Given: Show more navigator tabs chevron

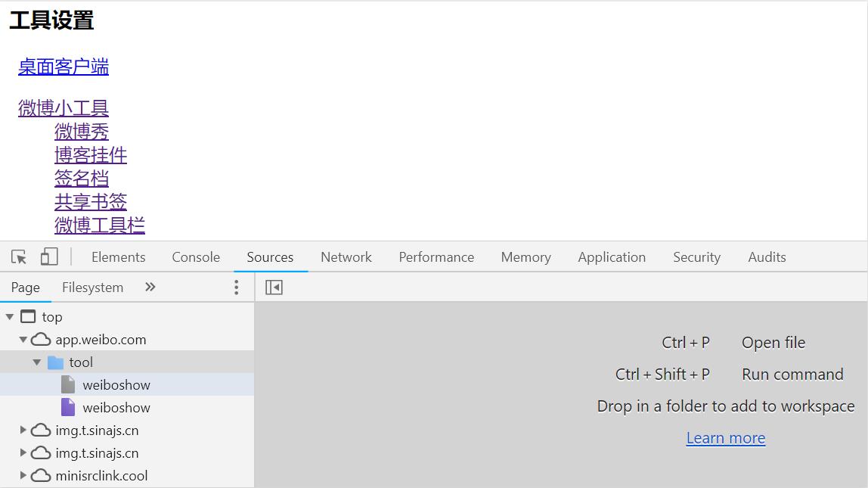Looking at the screenshot, I should click(150, 287).
